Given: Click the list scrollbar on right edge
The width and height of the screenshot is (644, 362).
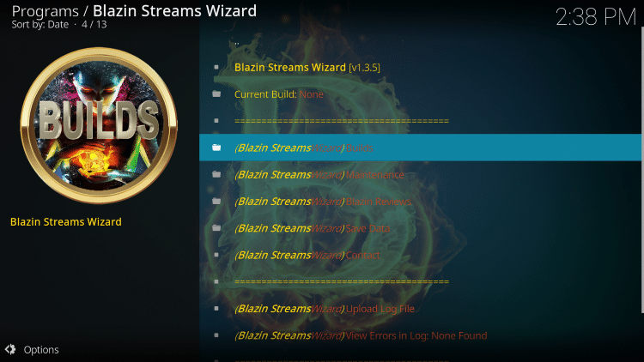Looking at the screenshot, I should click(642, 170).
